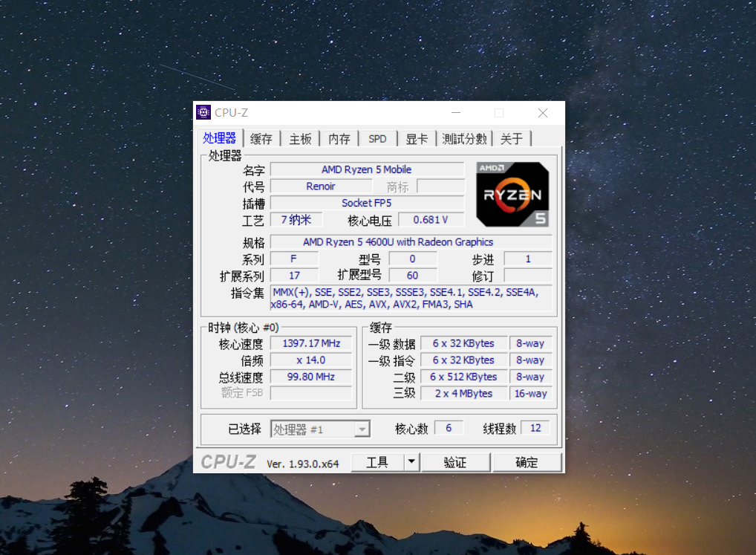Click the core count value 6

(449, 428)
